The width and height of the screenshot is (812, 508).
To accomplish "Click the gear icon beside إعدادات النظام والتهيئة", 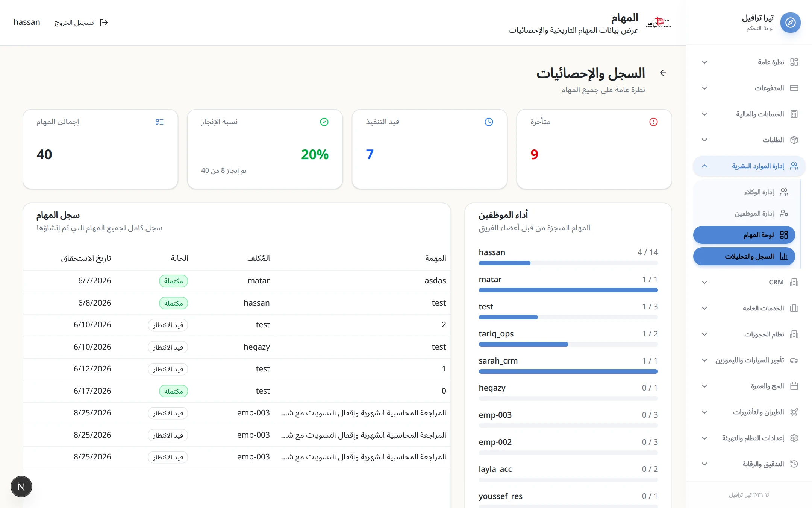I will tap(794, 438).
